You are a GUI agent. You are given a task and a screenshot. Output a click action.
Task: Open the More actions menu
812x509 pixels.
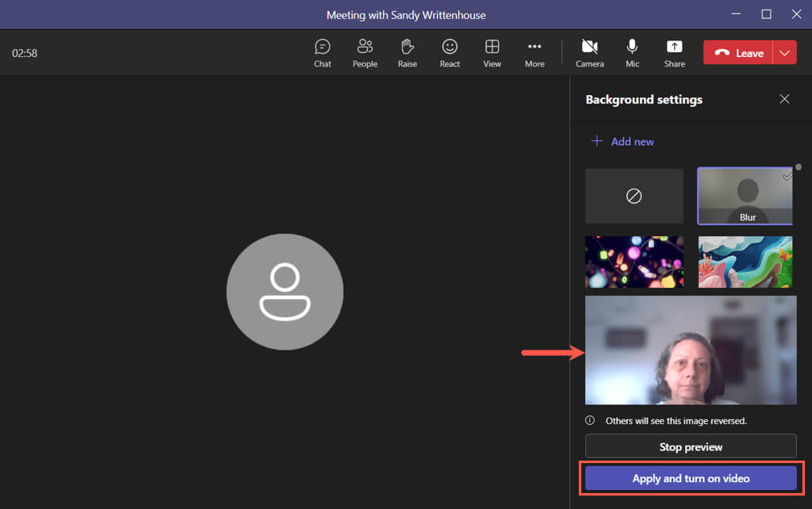(534, 52)
